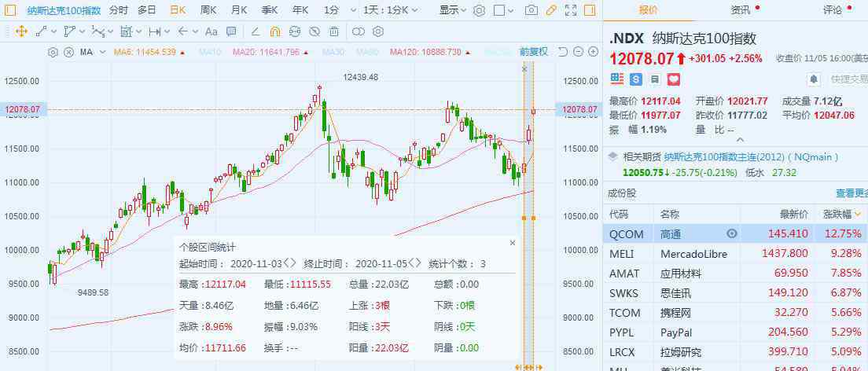Screen dimensions: 868x371
Task: Select the arrow annotation tool
Action: point(183,31)
